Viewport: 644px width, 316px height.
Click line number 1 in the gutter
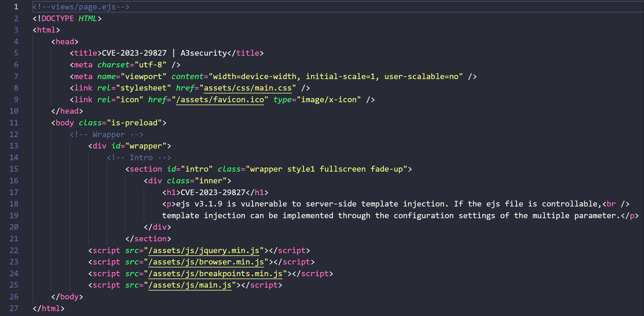tap(16, 7)
